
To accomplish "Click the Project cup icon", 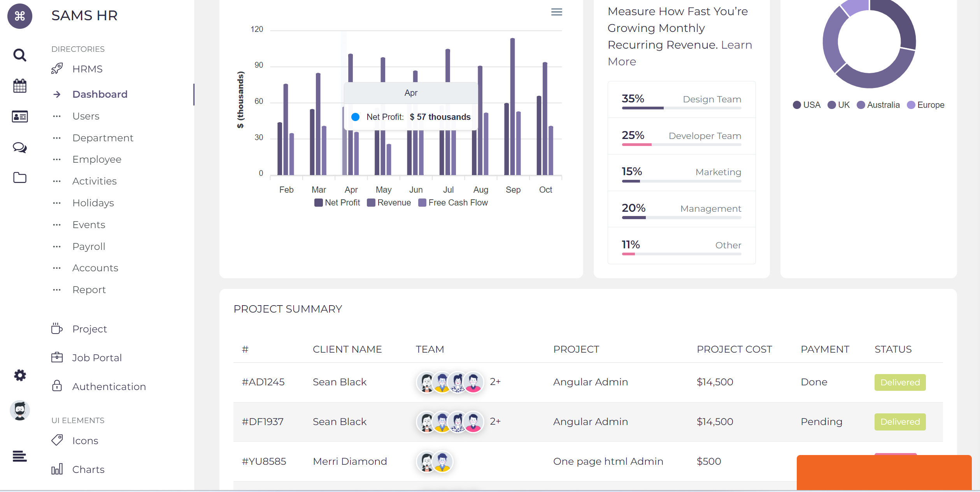I will click(57, 329).
